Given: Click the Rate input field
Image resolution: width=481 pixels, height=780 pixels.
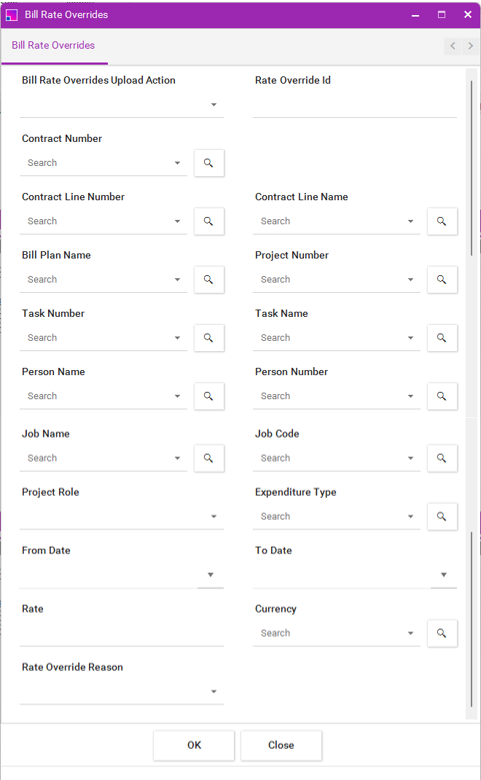Looking at the screenshot, I should tap(121, 633).
